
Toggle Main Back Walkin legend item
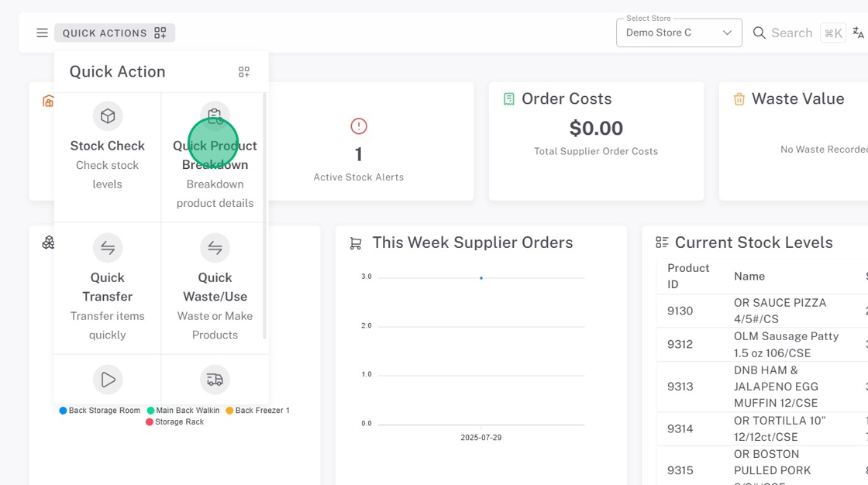coord(183,411)
